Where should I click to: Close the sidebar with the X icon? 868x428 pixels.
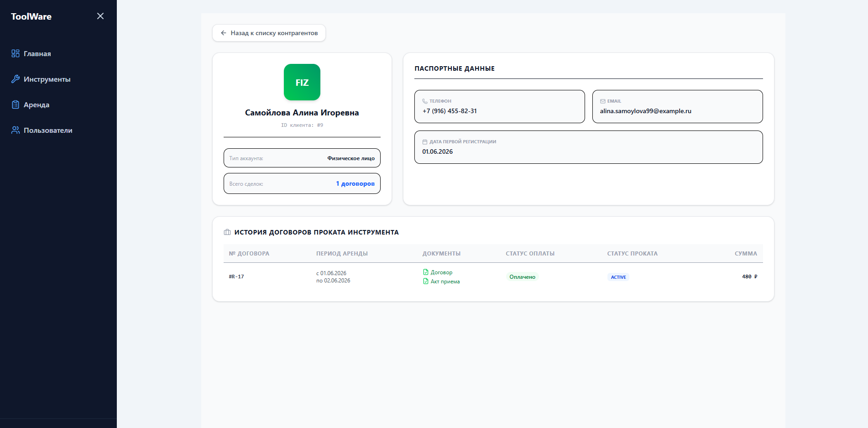[x=100, y=16]
